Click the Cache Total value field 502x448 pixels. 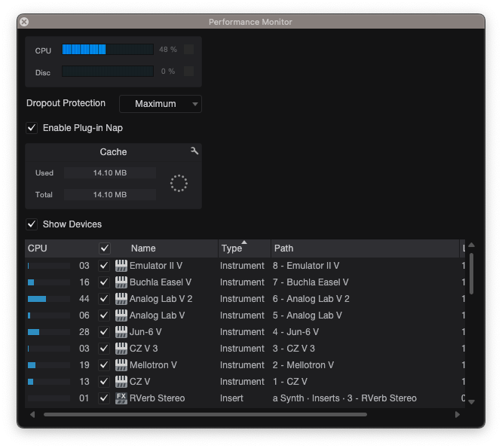[110, 195]
